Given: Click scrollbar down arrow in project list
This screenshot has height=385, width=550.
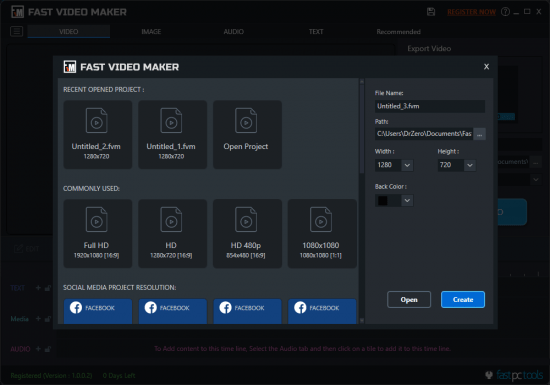Looking at the screenshot, I should 362,320.
